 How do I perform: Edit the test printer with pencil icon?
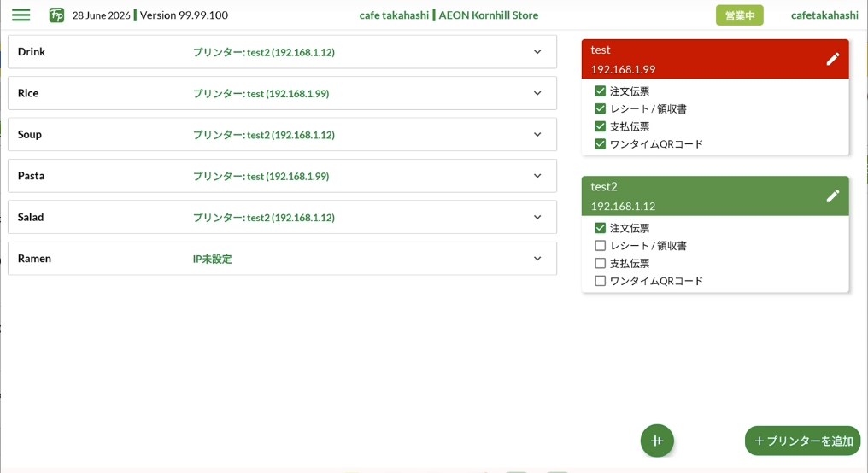pyautogui.click(x=833, y=59)
